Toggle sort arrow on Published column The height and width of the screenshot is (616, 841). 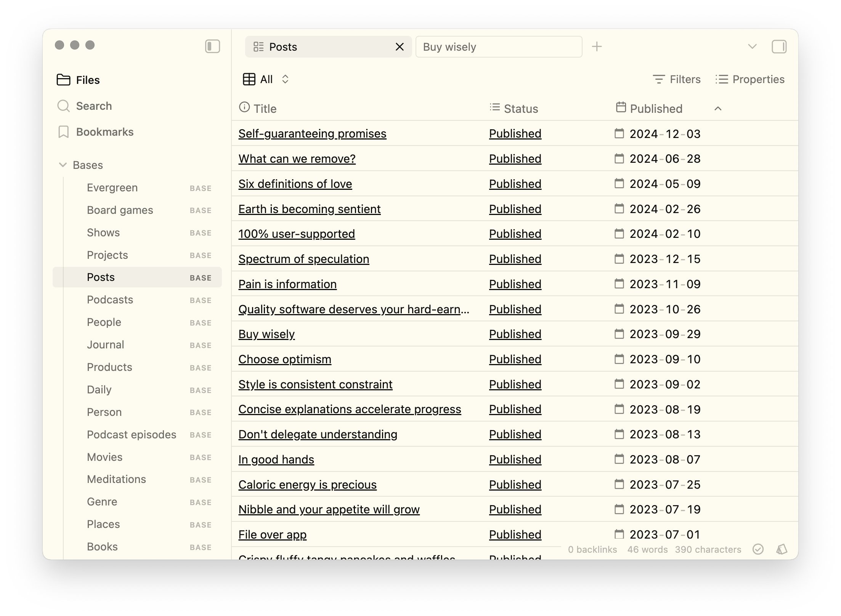(718, 109)
